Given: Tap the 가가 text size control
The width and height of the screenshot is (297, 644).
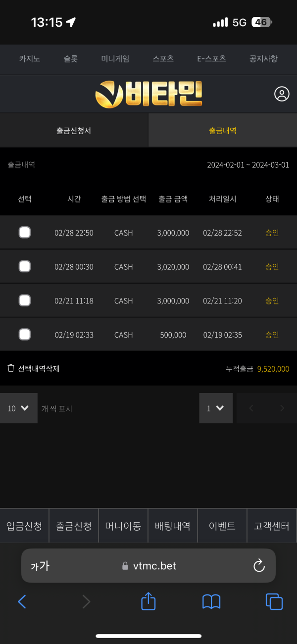Looking at the screenshot, I should click(40, 566).
